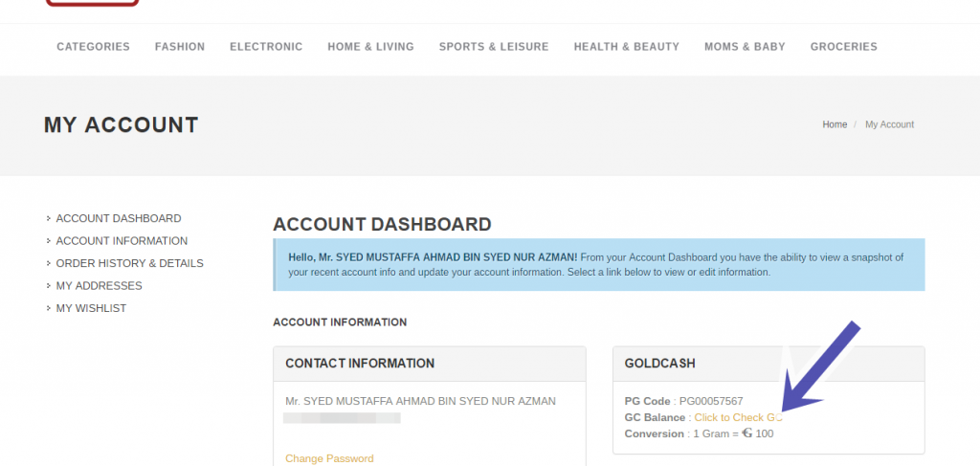Open Account Dashboard in sidebar
This screenshot has height=466, width=980.
119,218
